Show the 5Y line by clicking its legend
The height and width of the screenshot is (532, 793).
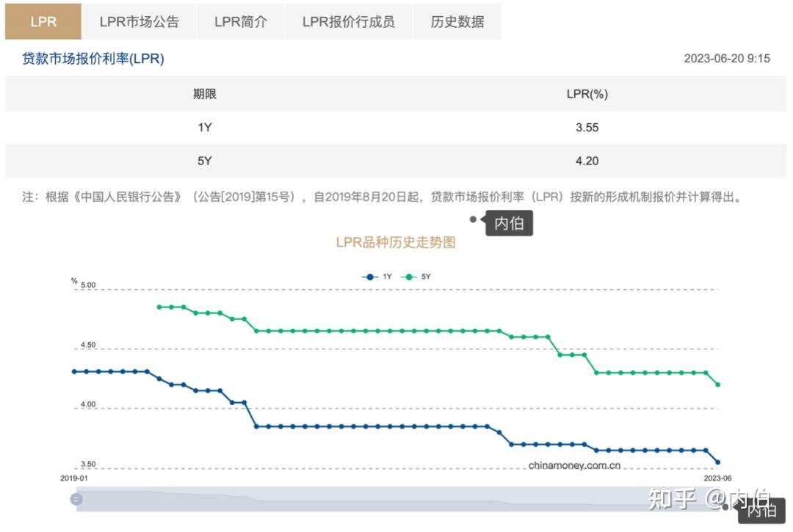[409, 277]
